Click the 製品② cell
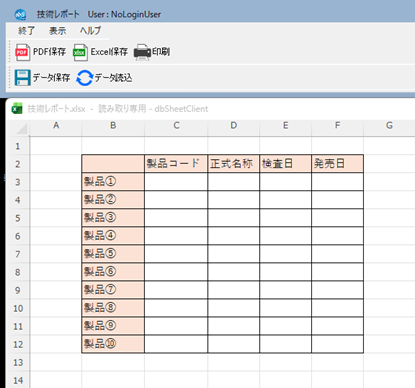Image resolution: width=415 pixels, height=388 pixels. point(113,200)
